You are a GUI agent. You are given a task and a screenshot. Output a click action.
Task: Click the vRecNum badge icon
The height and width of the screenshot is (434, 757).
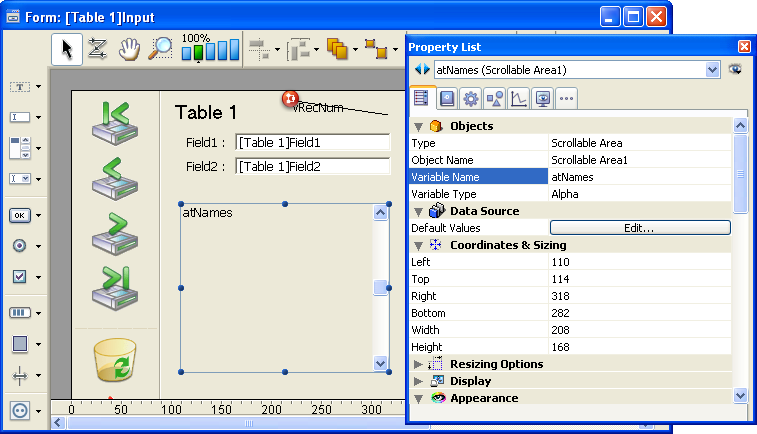click(290, 98)
